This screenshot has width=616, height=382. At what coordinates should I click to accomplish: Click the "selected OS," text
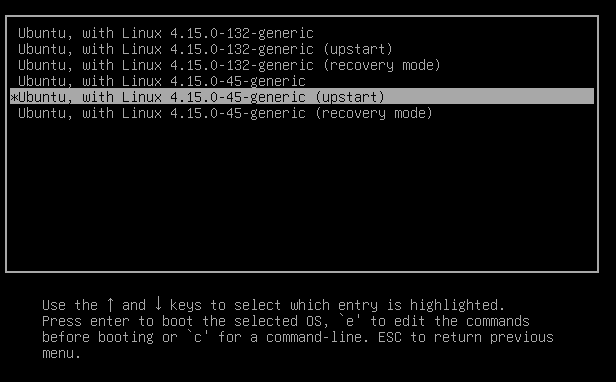282,321
